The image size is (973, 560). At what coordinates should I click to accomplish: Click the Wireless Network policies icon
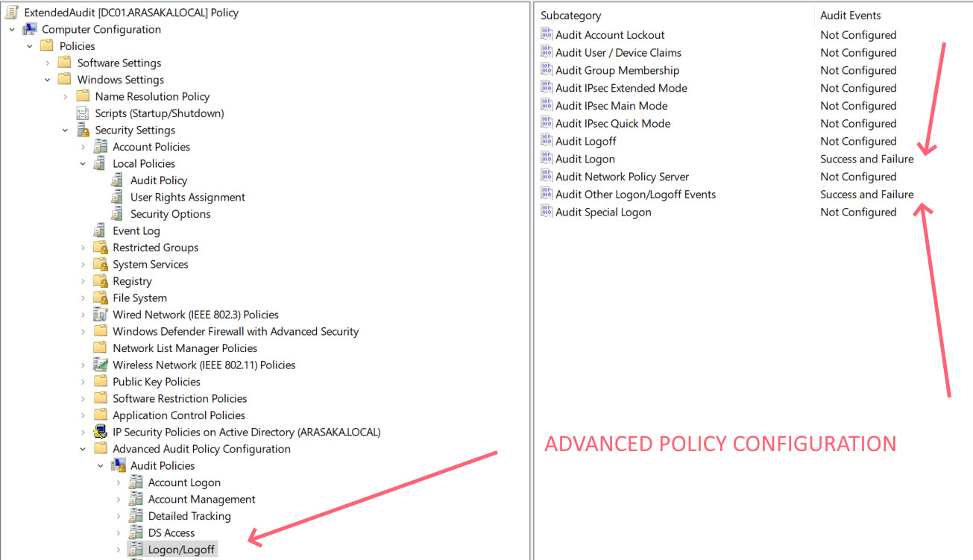pos(100,365)
